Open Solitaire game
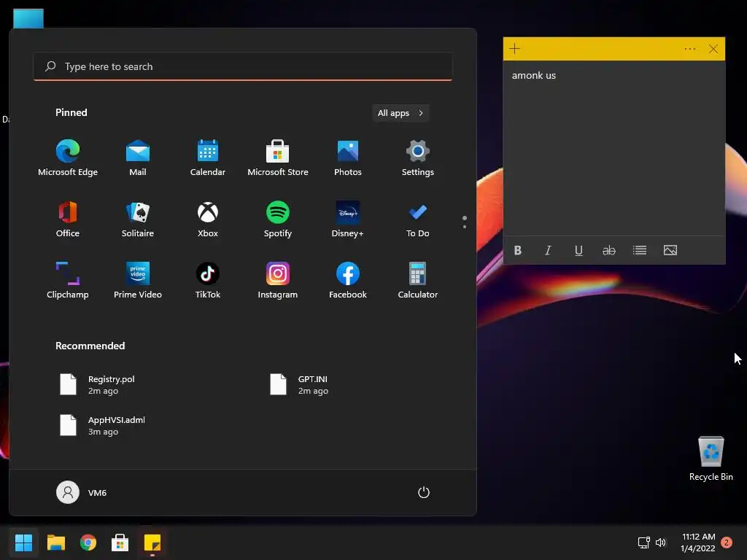 pos(138,219)
